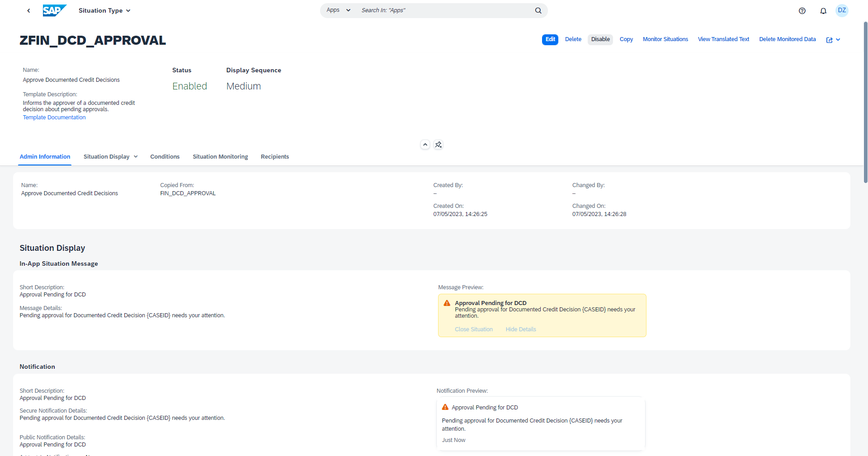Go to the Situation Monitoring tab
The image size is (868, 456).
tap(220, 157)
